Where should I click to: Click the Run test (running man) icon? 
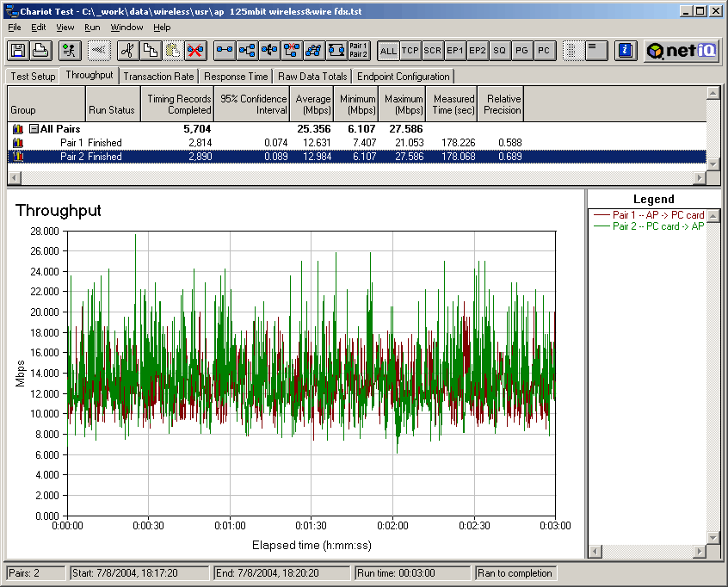point(70,51)
